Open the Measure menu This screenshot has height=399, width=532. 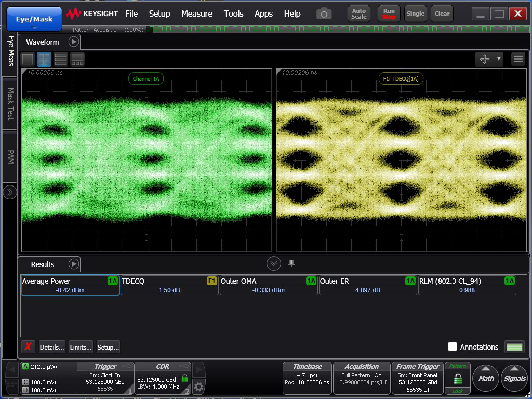point(196,14)
